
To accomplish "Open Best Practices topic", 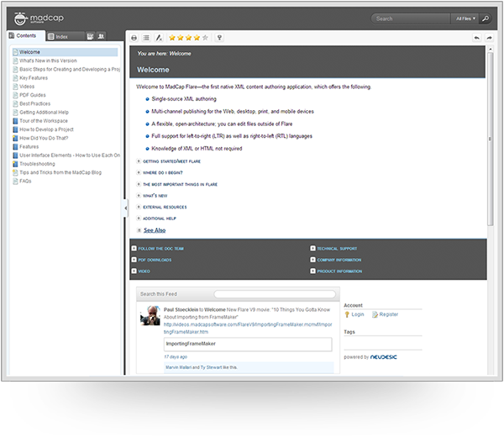I will [x=32, y=103].
